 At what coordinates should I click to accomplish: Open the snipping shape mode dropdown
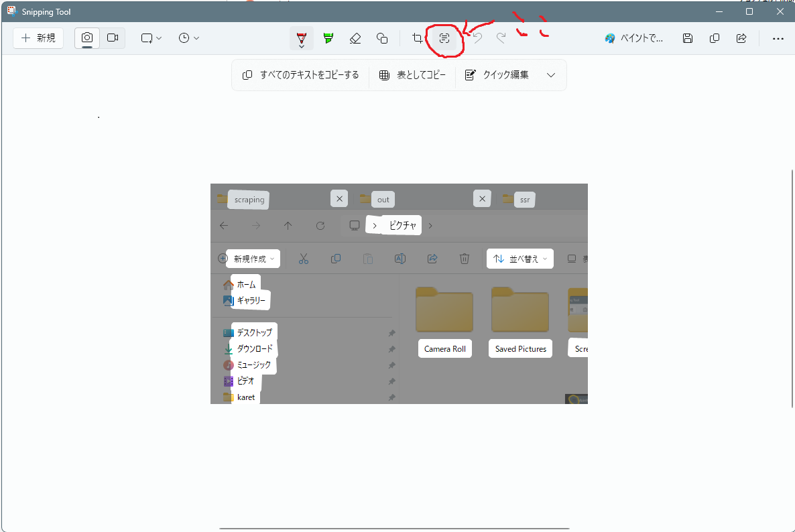tap(151, 38)
